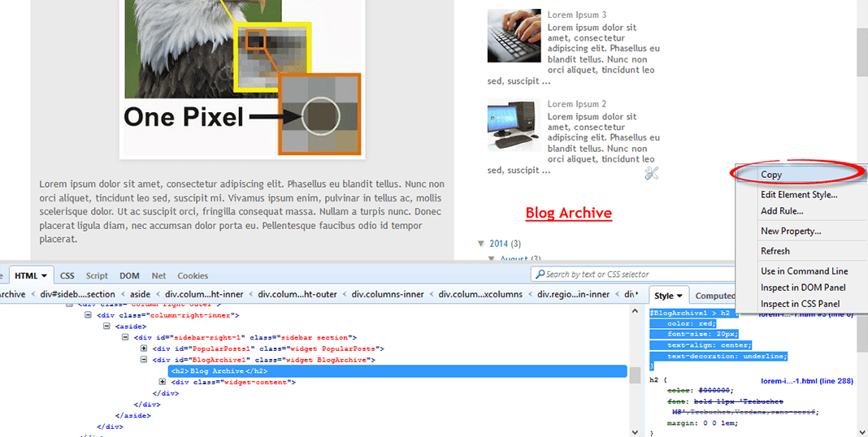Screen dimensions: 868x437
Task: Click the magnifier icon in Firebug search box
Action: (540, 275)
